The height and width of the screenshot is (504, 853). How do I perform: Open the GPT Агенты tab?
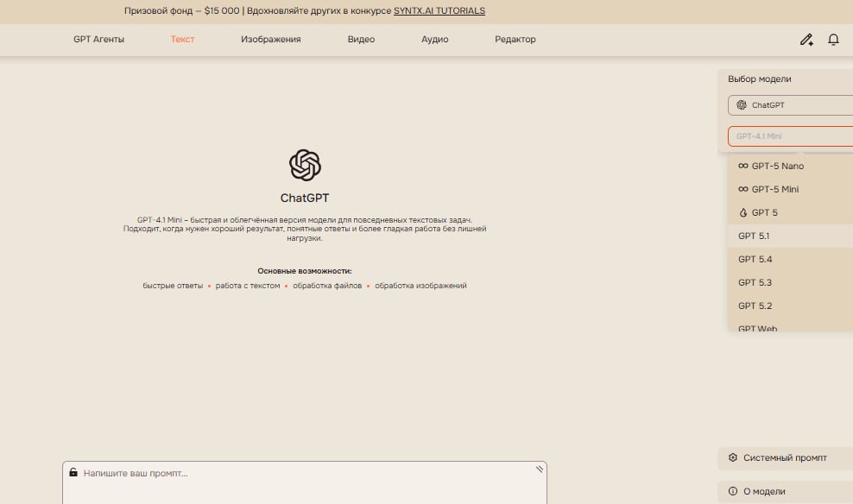click(x=99, y=39)
